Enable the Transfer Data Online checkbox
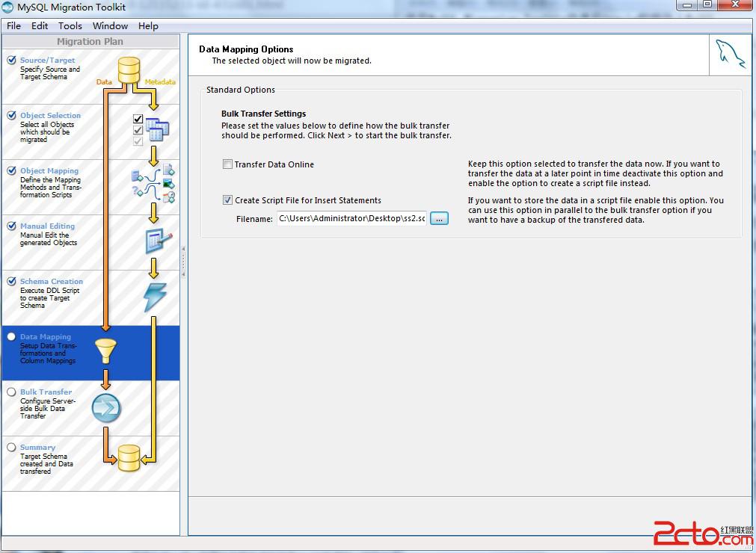Screen dimensions: 756x553 click(x=227, y=164)
